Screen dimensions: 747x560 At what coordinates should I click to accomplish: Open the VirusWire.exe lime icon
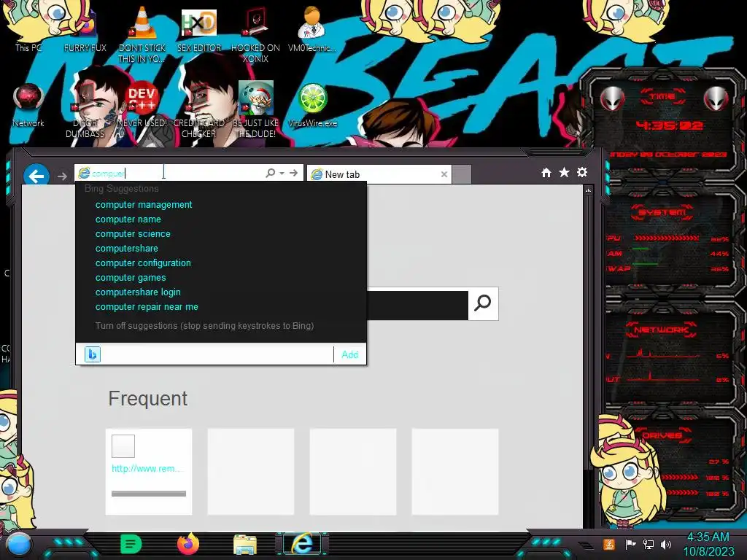[x=312, y=105]
